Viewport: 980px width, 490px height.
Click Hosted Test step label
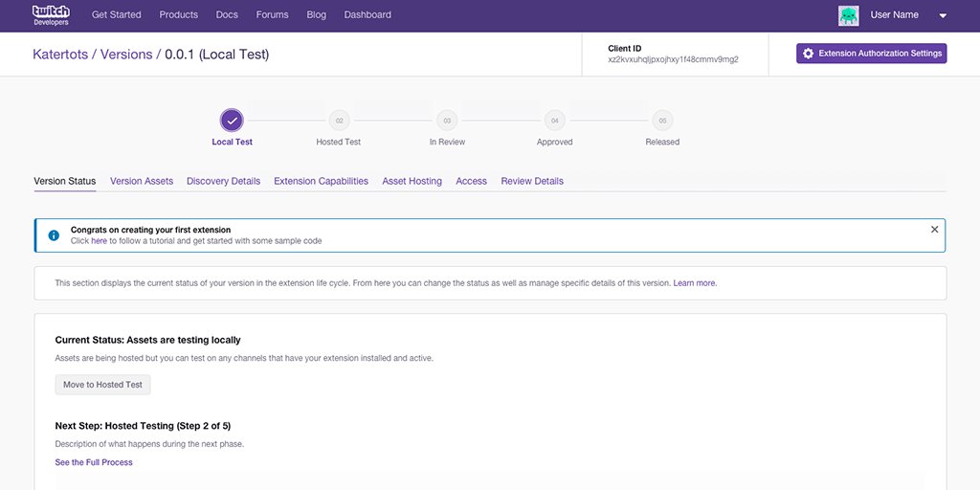[x=338, y=142]
